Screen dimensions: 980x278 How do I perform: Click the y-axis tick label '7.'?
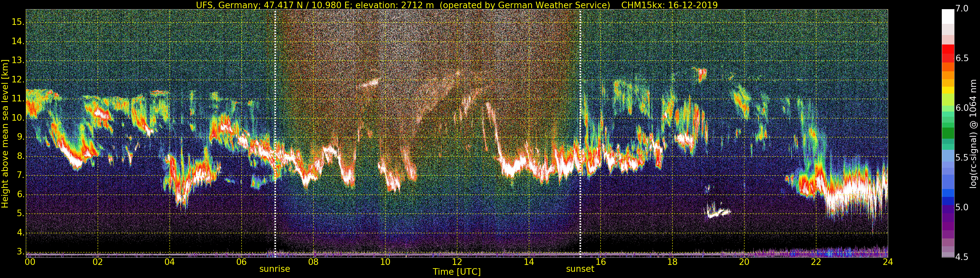(20, 176)
